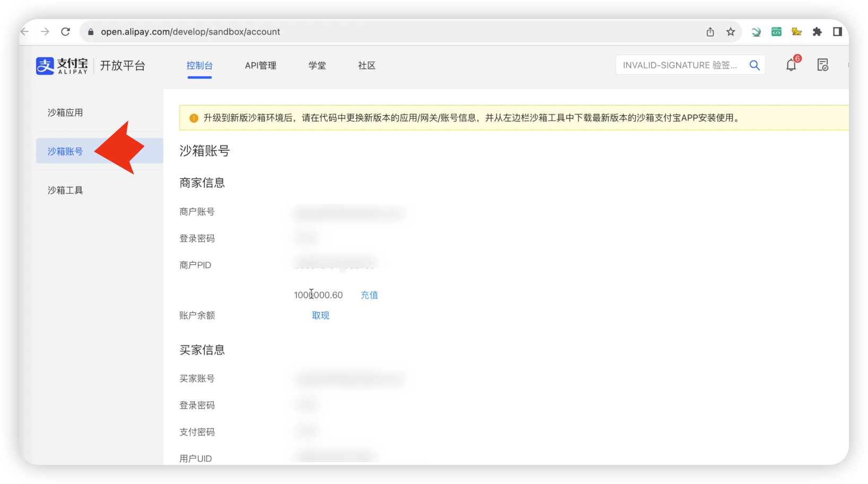Open the document checklist icon
868x484 pixels.
point(823,65)
